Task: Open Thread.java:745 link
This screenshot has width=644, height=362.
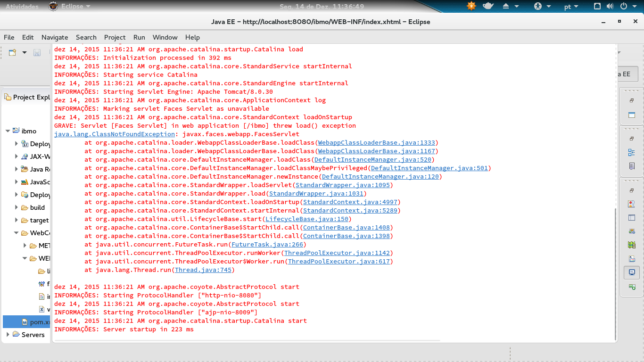Action: [203, 270]
